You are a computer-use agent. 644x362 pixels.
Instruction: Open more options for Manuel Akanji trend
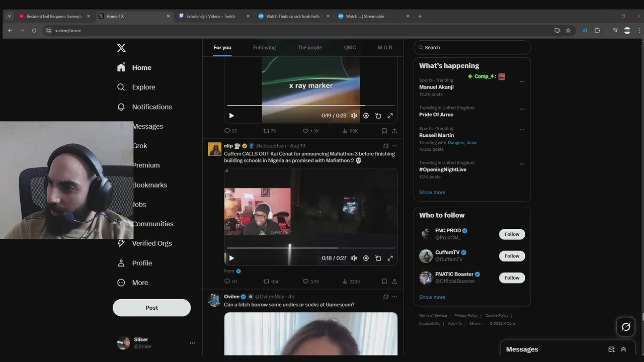coord(522,81)
